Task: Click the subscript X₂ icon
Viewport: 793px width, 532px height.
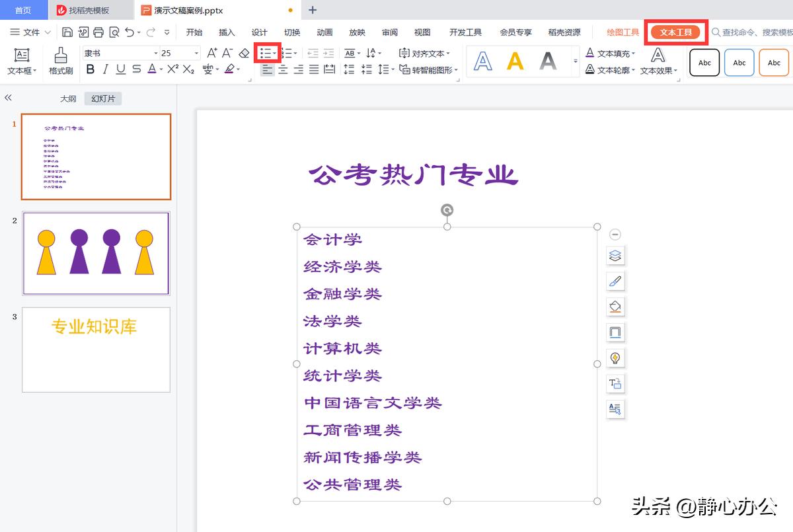Action: click(x=188, y=68)
